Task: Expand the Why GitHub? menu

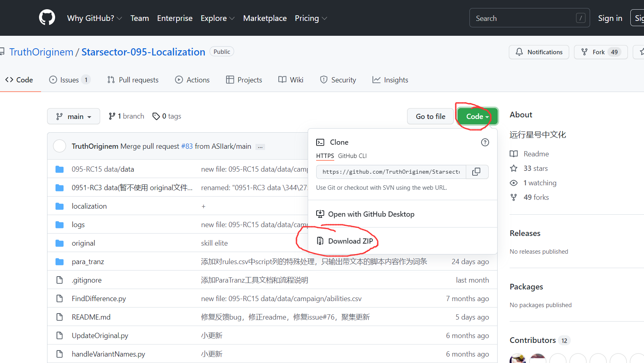Action: click(95, 18)
